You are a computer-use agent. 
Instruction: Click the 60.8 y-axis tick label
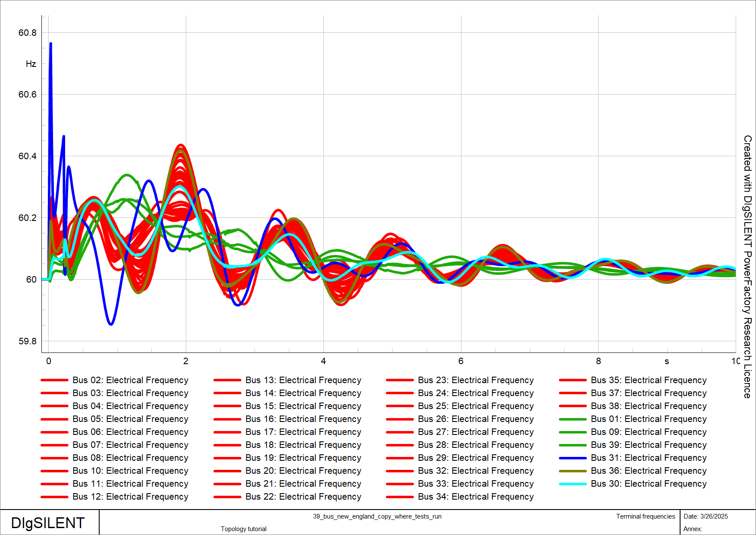(x=28, y=33)
